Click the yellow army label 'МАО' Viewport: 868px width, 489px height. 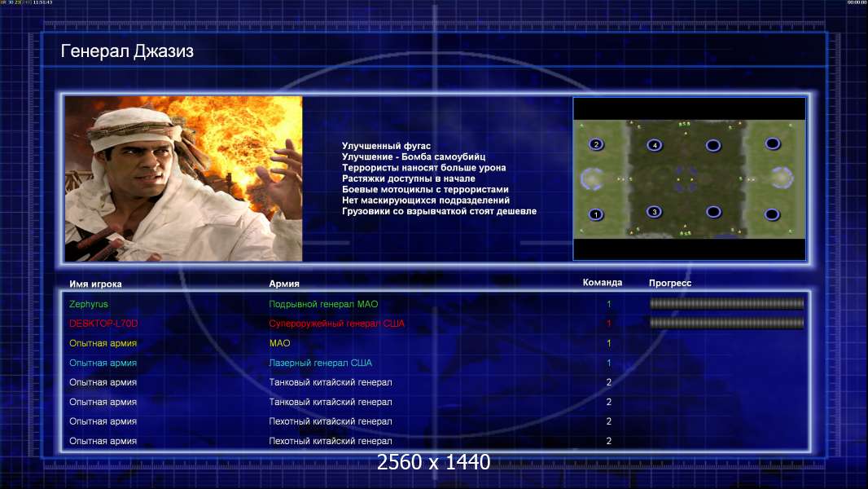coord(279,343)
